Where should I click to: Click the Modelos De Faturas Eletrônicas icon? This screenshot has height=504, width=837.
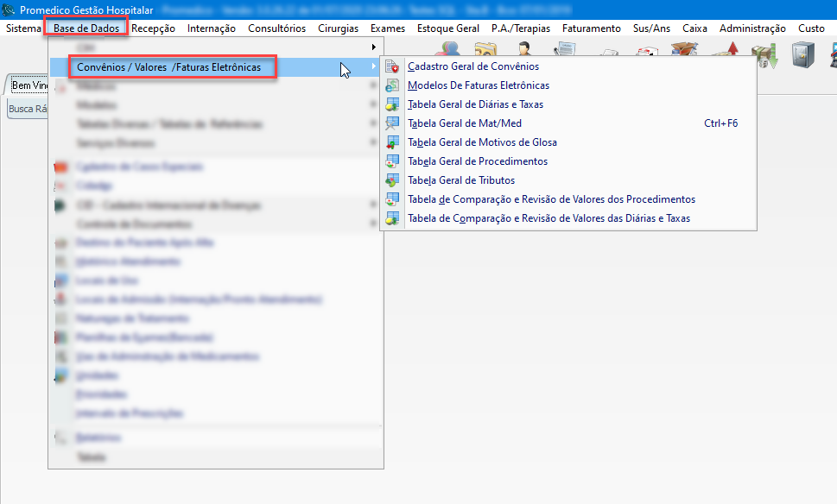[x=392, y=85]
